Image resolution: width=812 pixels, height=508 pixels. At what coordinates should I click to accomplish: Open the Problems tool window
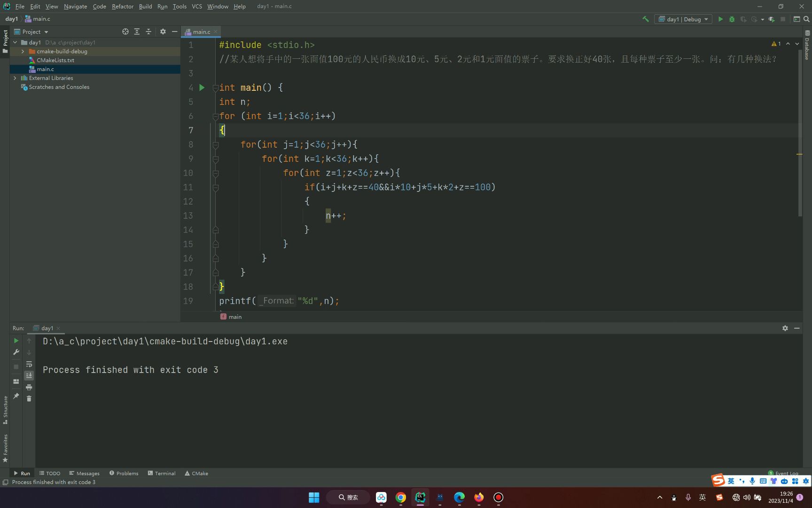(124, 473)
